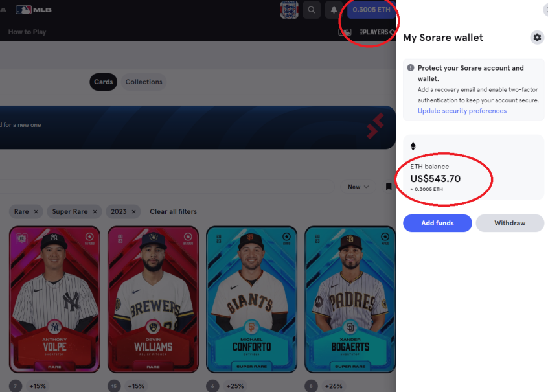
Task: Open wallet settings gear icon
Action: tap(537, 37)
